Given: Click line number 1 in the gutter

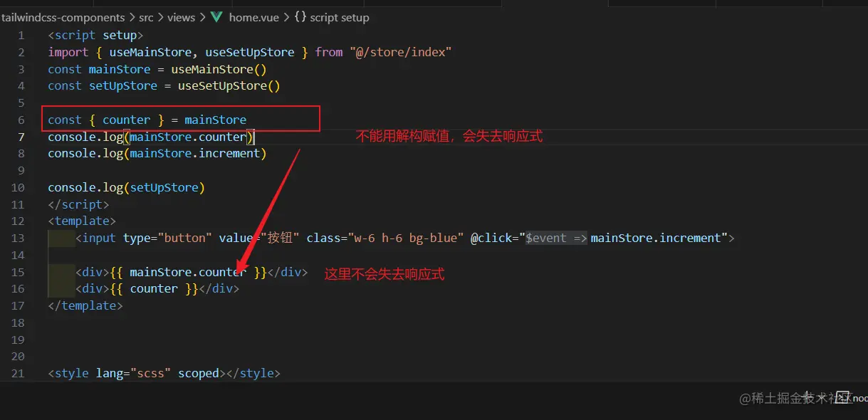Looking at the screenshot, I should [21, 35].
